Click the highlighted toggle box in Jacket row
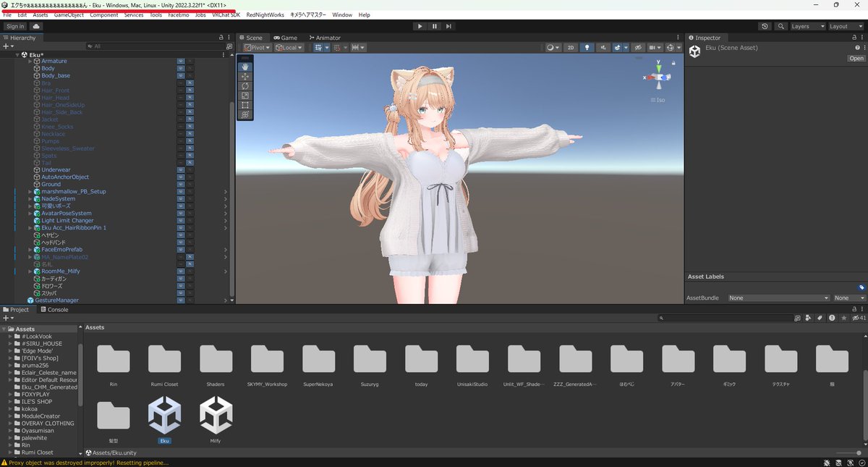 coord(190,119)
